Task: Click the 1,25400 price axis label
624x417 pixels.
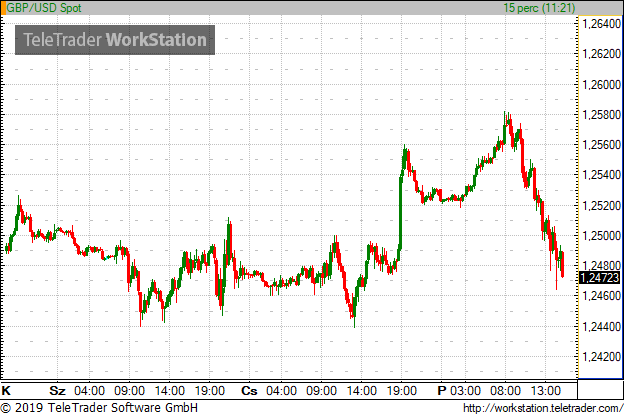Action: pos(601,175)
